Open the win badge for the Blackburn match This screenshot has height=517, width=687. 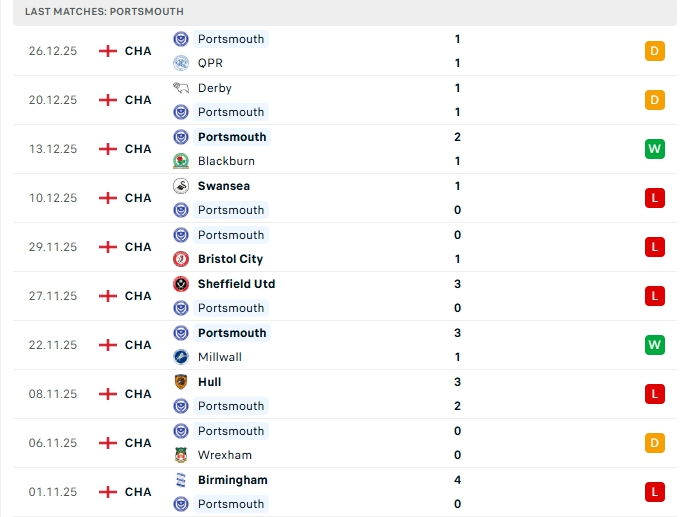[655, 149]
